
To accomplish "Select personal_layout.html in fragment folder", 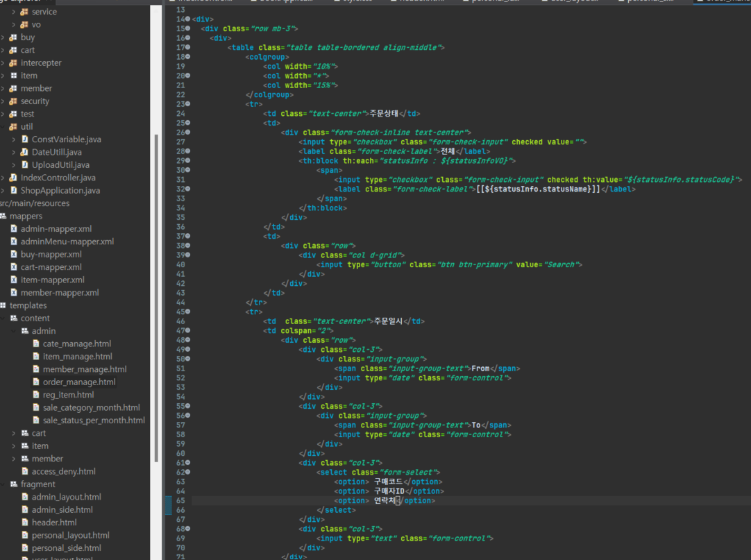I will click(x=70, y=536).
